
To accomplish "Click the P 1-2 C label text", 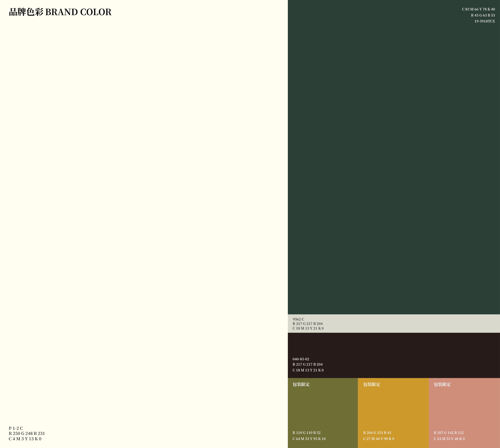I will (16, 428).
